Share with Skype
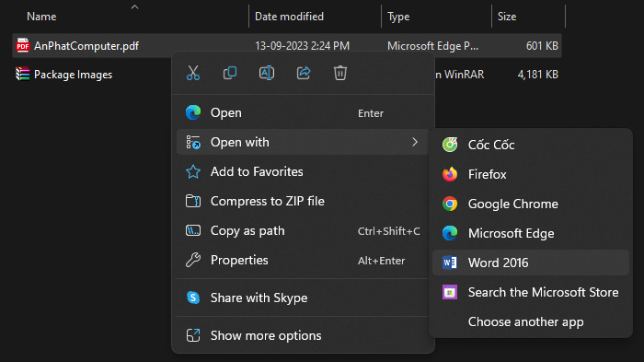 303,298
